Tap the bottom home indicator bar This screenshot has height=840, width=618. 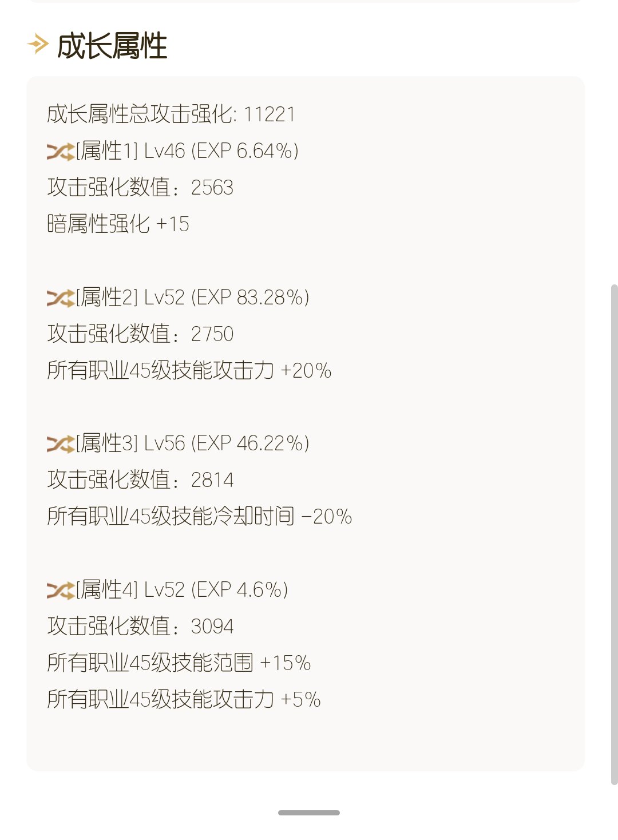point(309,813)
